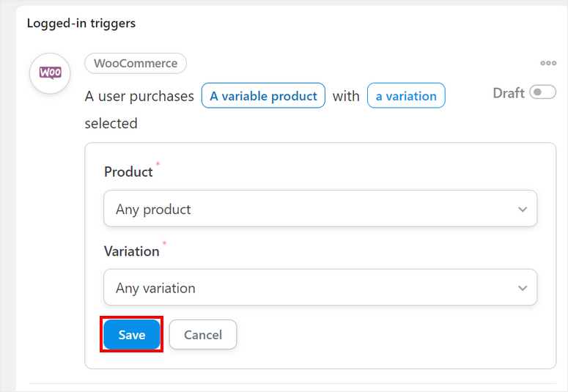Select the 'a variation' token

point(406,96)
